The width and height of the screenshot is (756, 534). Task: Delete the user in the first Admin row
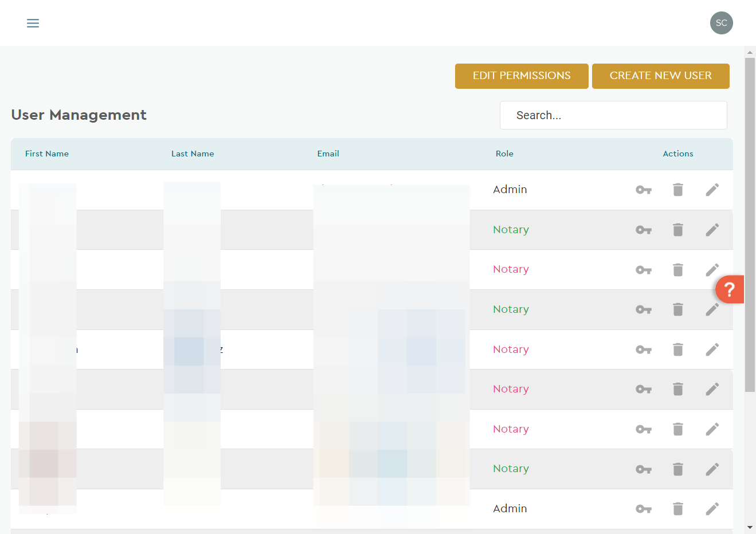click(x=678, y=190)
